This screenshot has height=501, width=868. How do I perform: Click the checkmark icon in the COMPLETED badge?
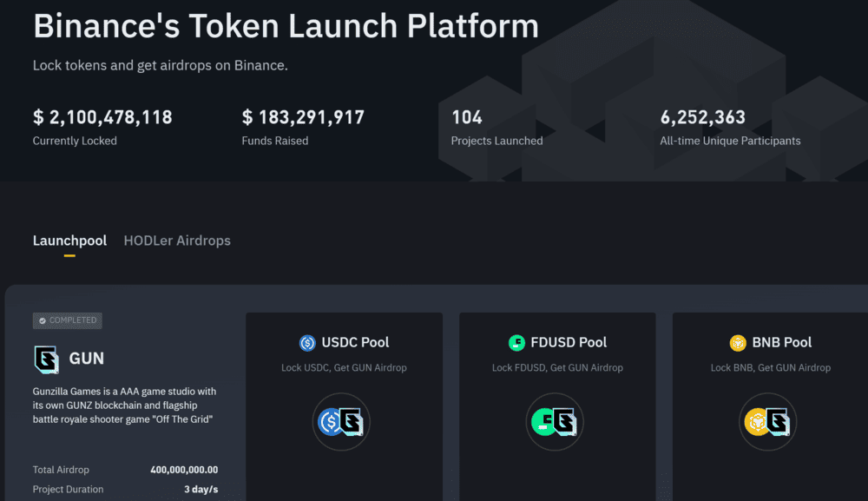[x=42, y=320]
